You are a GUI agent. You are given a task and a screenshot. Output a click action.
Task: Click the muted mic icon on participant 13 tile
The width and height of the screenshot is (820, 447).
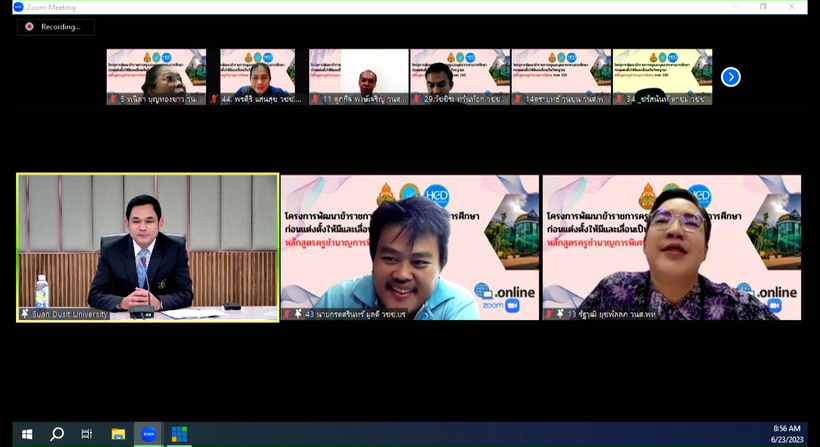(x=549, y=314)
